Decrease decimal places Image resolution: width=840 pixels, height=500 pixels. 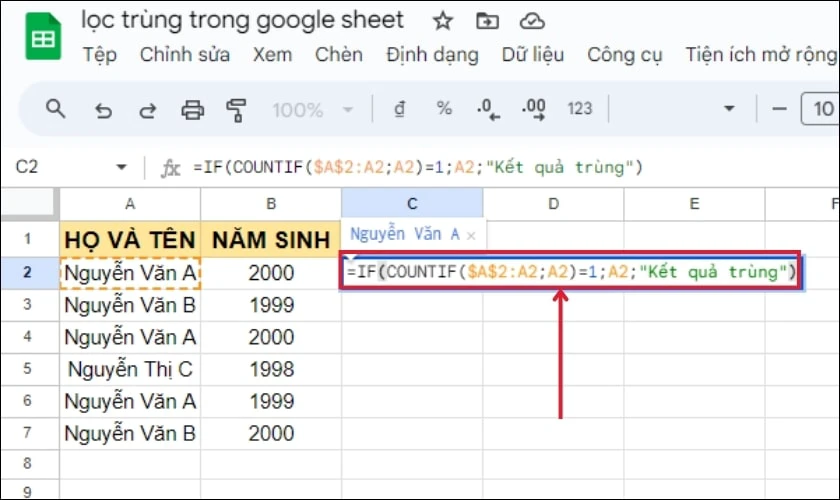pyautogui.click(x=488, y=109)
